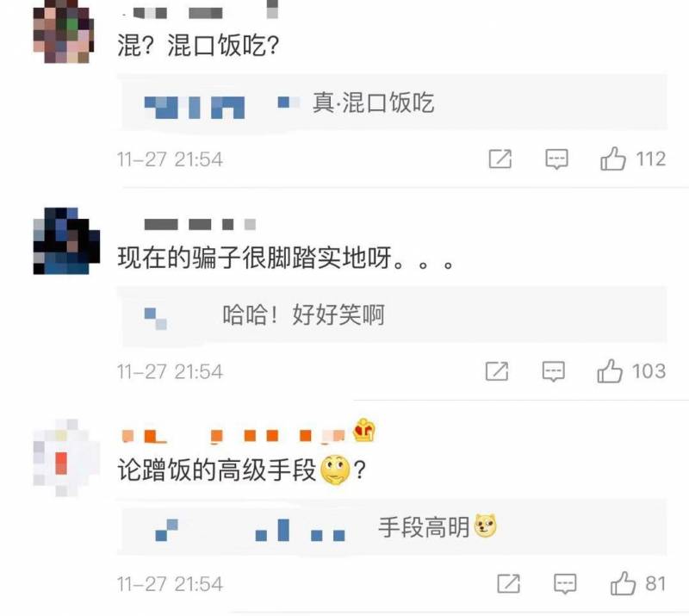
Task: Tap the second commenter's gray username
Action: (x=200, y=224)
